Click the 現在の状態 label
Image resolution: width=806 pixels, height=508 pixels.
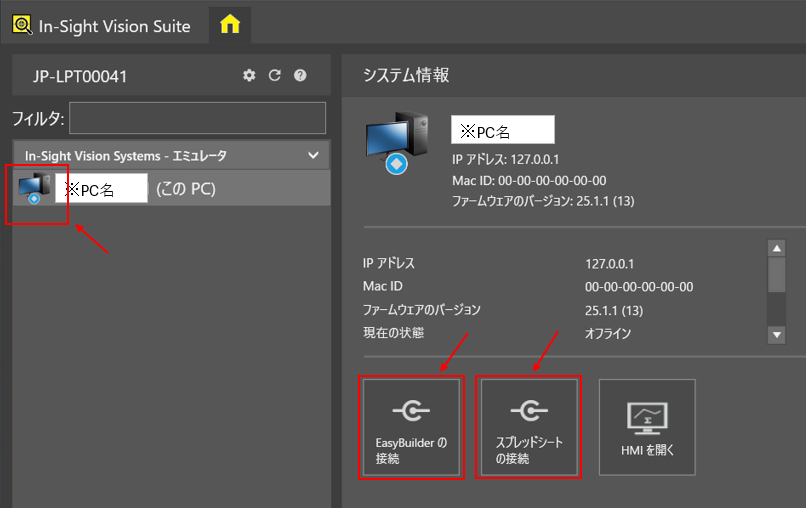393,333
